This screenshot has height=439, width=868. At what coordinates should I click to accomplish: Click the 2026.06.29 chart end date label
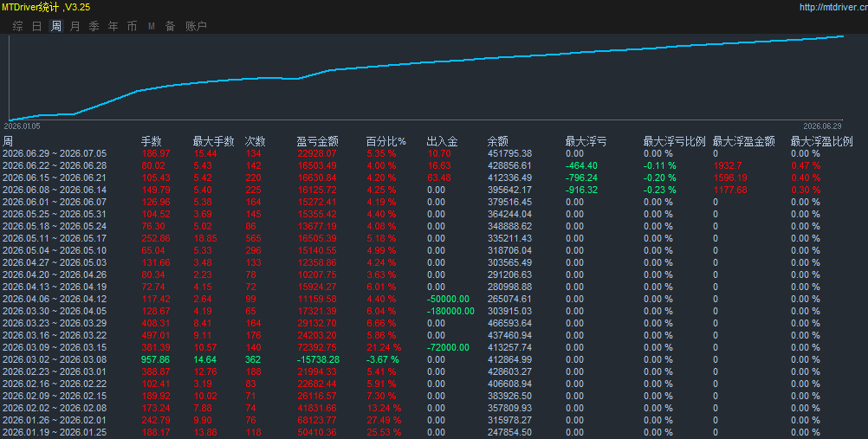pos(822,126)
